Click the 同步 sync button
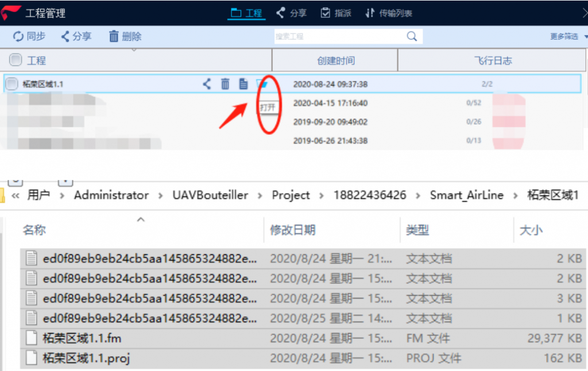Image resolution: width=588 pixels, height=371 pixels. pos(29,36)
